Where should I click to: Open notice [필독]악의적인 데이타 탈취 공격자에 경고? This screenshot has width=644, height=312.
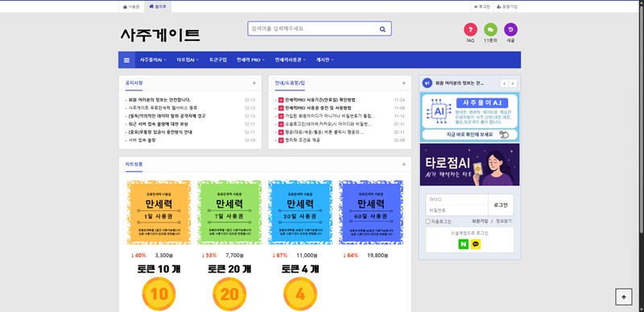[167, 116]
